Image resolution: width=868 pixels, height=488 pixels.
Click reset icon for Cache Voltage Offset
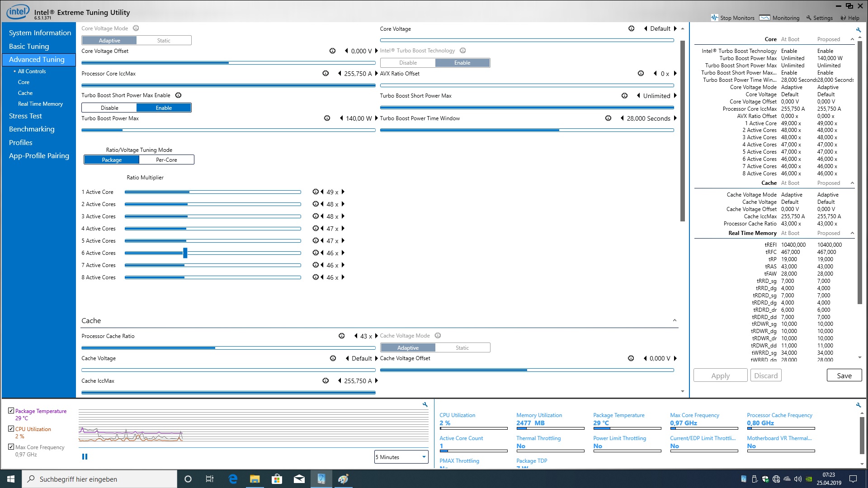tap(631, 358)
